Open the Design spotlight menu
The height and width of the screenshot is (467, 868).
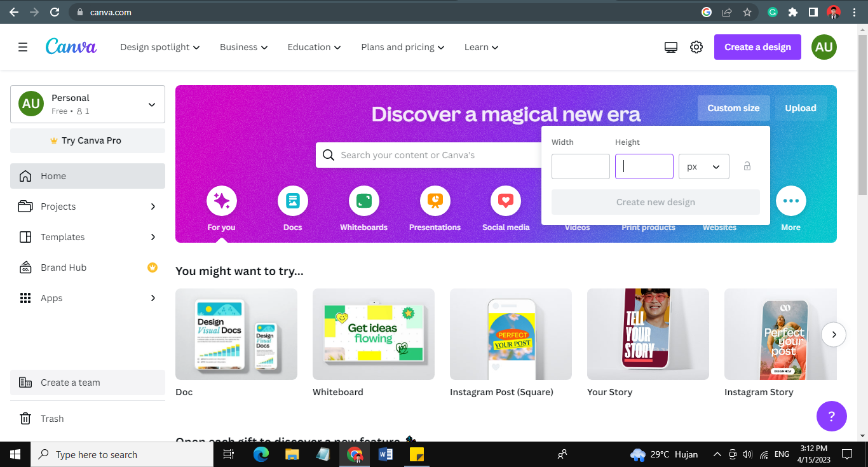click(x=159, y=46)
